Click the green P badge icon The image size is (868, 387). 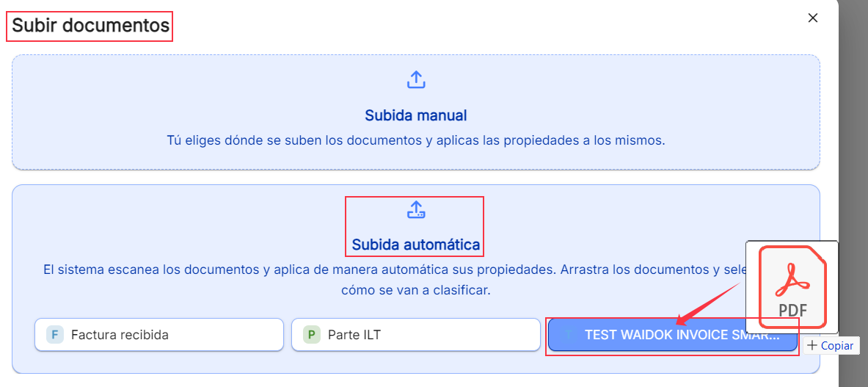pos(311,334)
